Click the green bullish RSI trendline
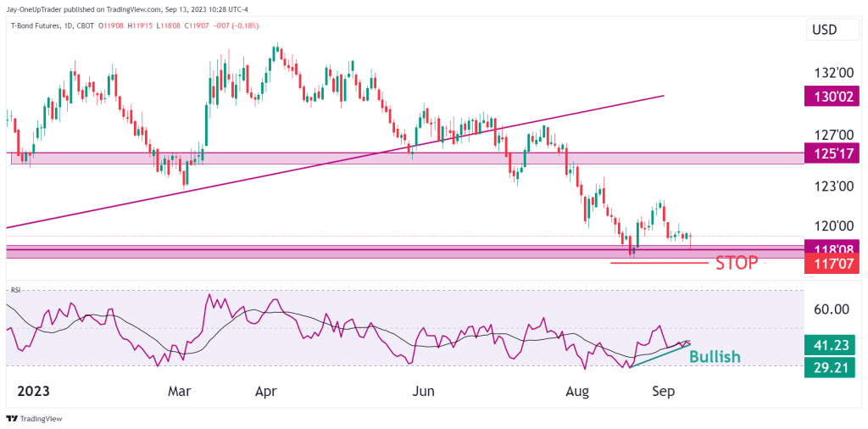 pos(659,355)
